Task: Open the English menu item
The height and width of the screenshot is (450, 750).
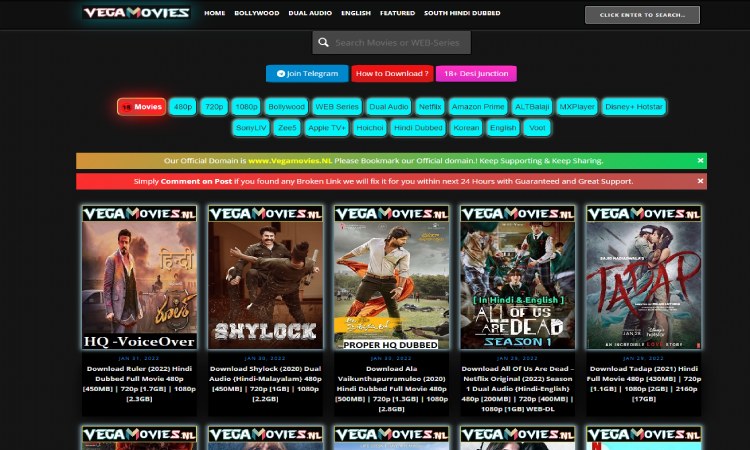Action: [356, 13]
